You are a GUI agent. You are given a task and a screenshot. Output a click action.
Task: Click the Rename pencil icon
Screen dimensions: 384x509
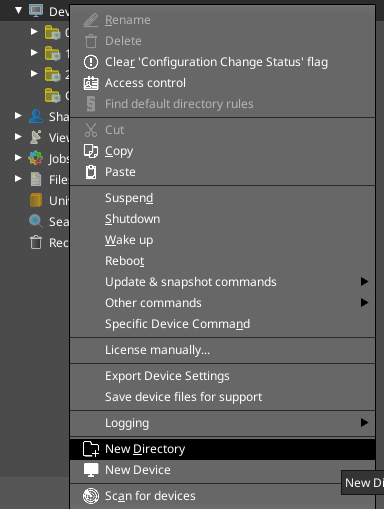point(91,20)
